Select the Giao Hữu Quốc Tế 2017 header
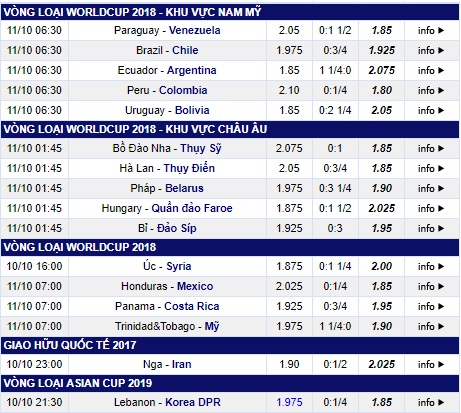Screen dimensions: 461x413 tap(230, 345)
